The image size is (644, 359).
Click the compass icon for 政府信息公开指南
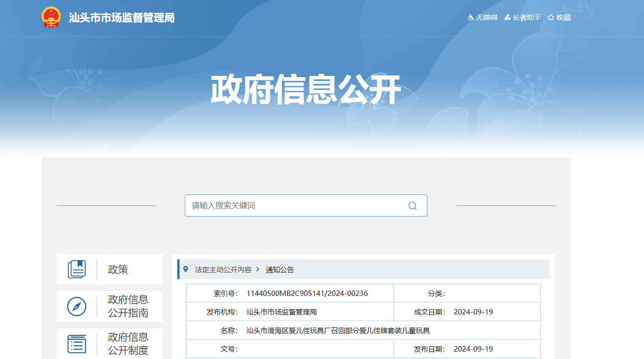77,307
